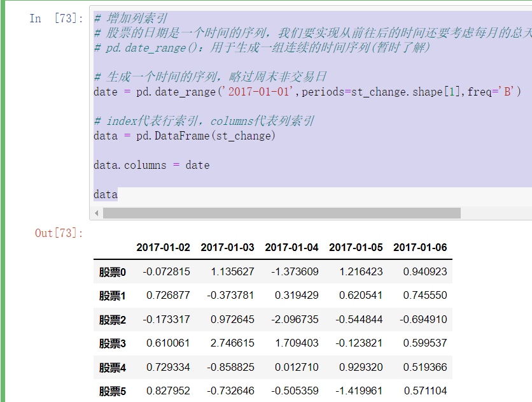The width and height of the screenshot is (532, 402).
Task: Click the cell value 0.745550
Action: pyautogui.click(x=425, y=296)
